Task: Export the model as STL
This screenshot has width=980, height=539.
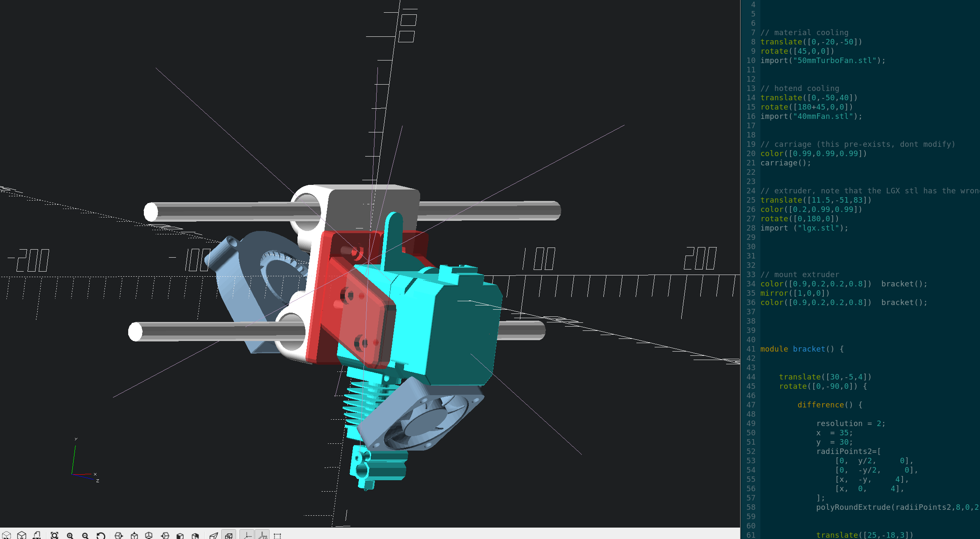Action: (37, 535)
